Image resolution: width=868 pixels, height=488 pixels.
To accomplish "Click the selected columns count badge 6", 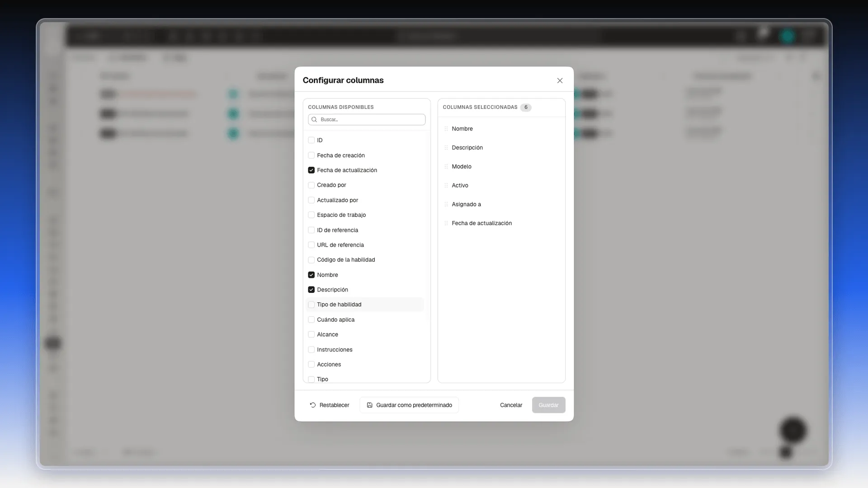I will 526,108.
